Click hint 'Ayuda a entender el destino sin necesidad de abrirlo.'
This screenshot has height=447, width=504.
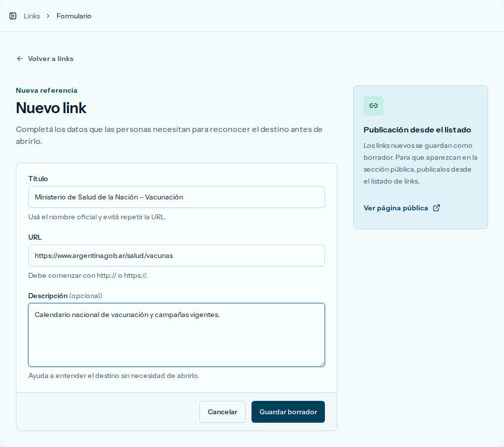[x=114, y=376]
